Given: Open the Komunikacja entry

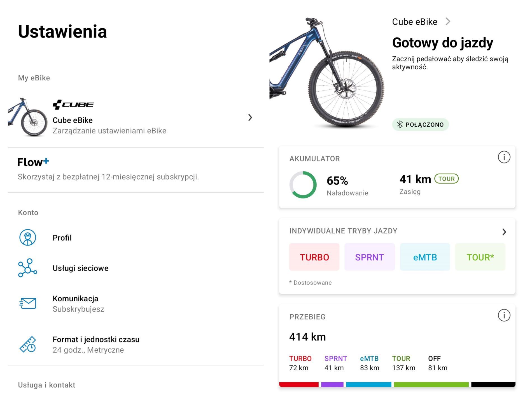Looking at the screenshot, I should [x=136, y=304].
